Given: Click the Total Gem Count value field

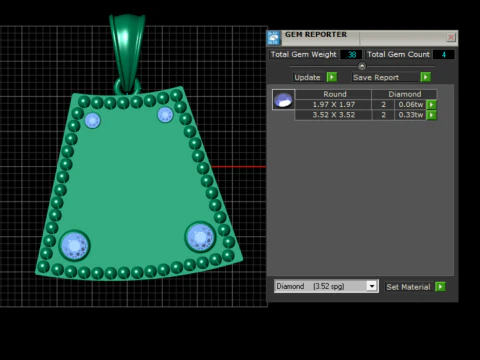Looking at the screenshot, I should point(444,55).
